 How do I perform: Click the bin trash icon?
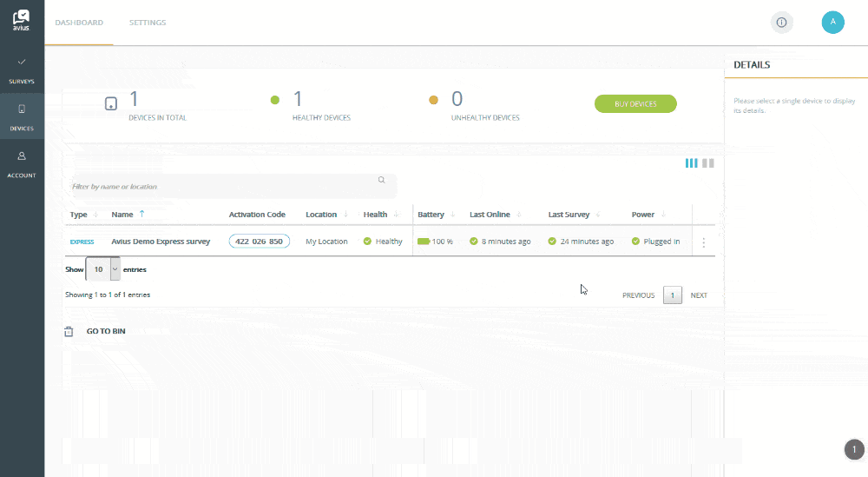click(69, 331)
